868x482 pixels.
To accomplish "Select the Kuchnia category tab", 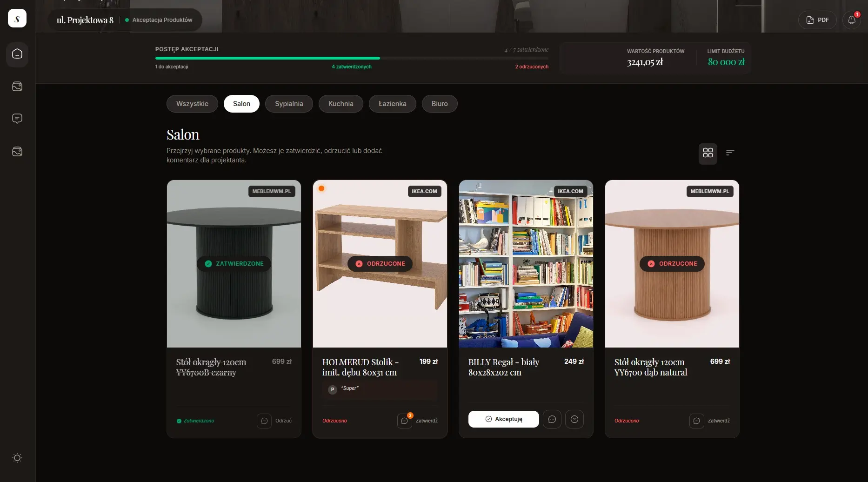I will [x=341, y=104].
